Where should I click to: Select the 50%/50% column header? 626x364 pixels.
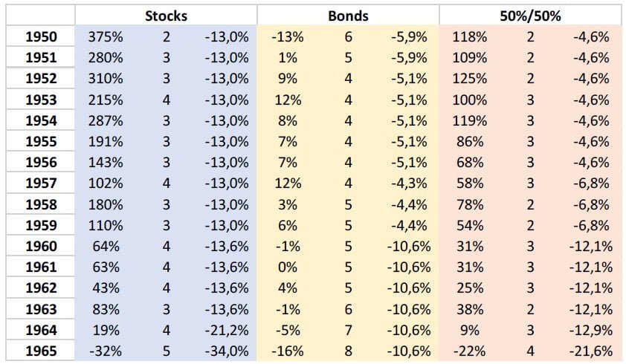coord(529,15)
